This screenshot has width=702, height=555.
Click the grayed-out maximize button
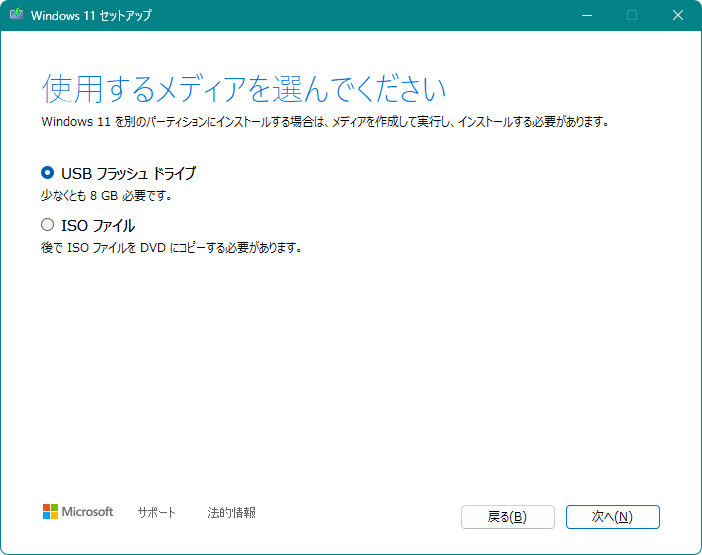(x=631, y=16)
